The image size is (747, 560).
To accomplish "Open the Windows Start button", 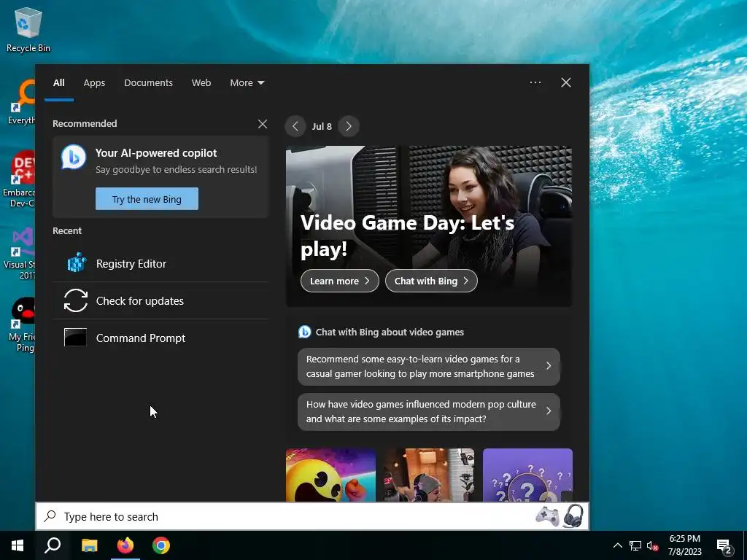I will [x=18, y=545].
